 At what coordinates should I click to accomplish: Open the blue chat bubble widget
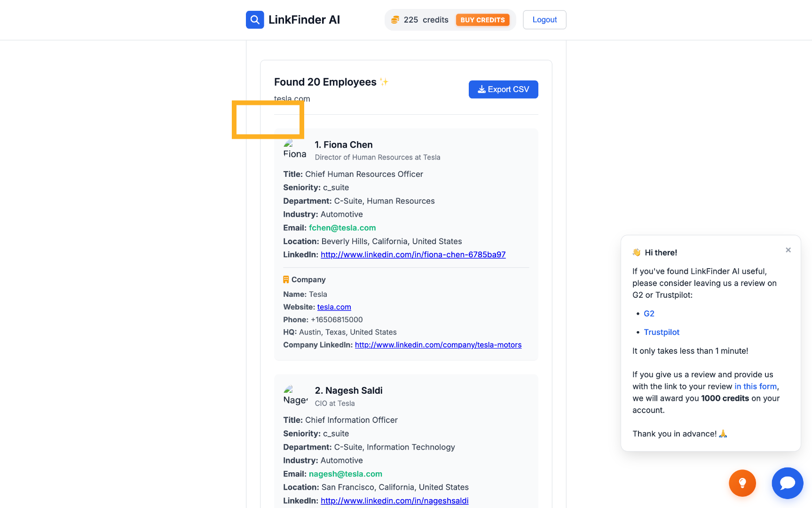(x=788, y=483)
